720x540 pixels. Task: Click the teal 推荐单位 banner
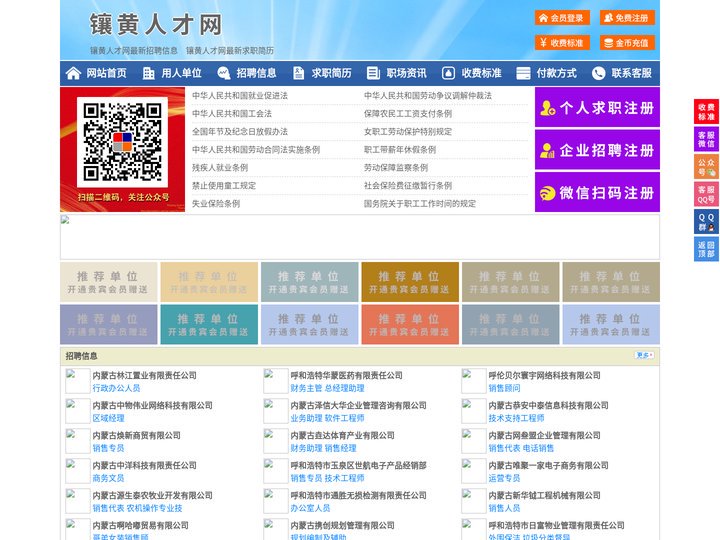click(209, 324)
